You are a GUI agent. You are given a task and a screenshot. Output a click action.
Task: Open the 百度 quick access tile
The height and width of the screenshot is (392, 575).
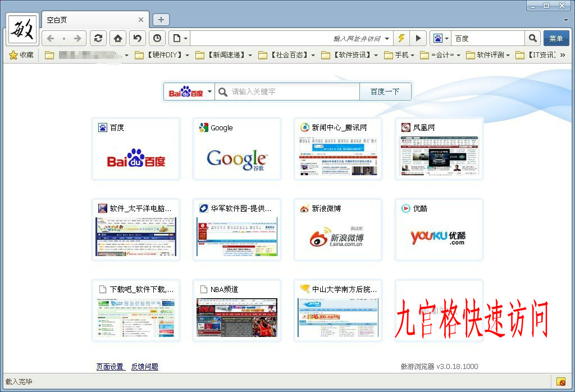136,149
